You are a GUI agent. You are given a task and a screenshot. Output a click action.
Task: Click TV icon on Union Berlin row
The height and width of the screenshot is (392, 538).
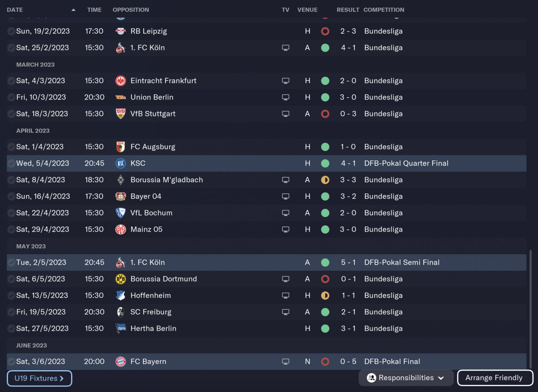tap(286, 97)
